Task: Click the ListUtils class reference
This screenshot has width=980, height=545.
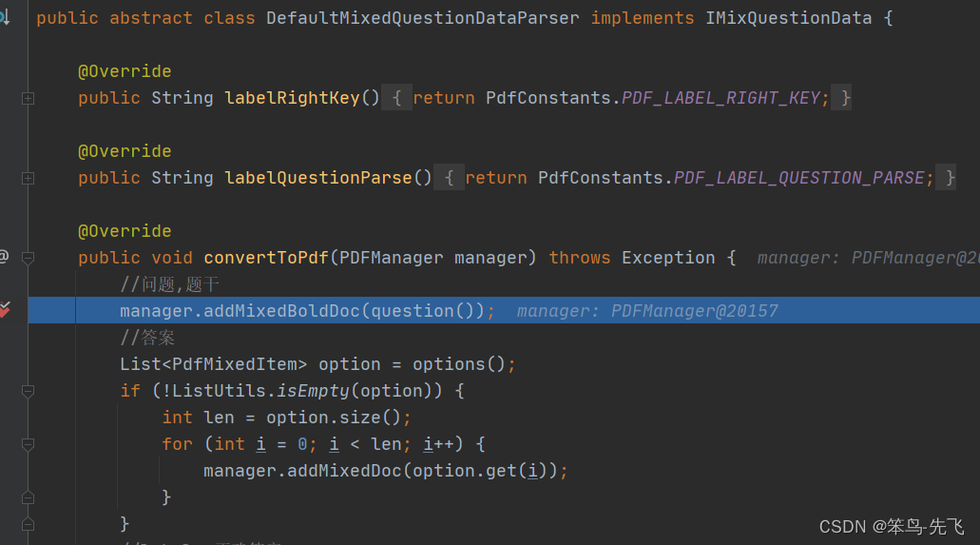Action: (x=219, y=391)
